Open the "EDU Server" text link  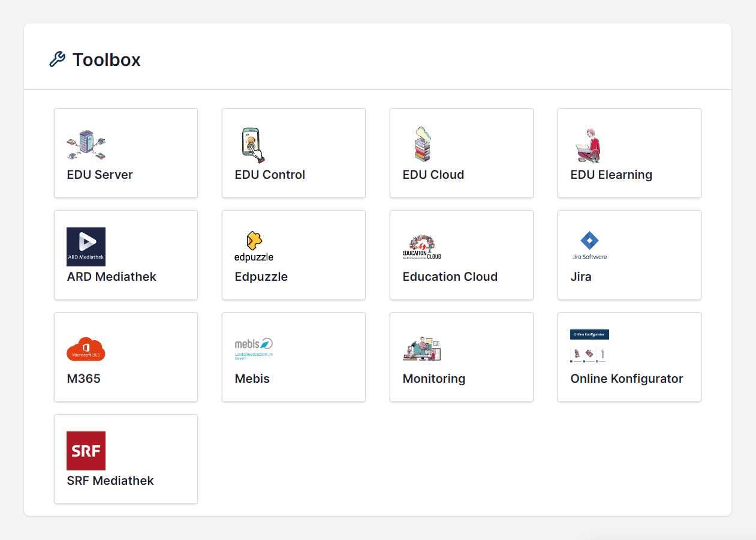pyautogui.click(x=100, y=175)
